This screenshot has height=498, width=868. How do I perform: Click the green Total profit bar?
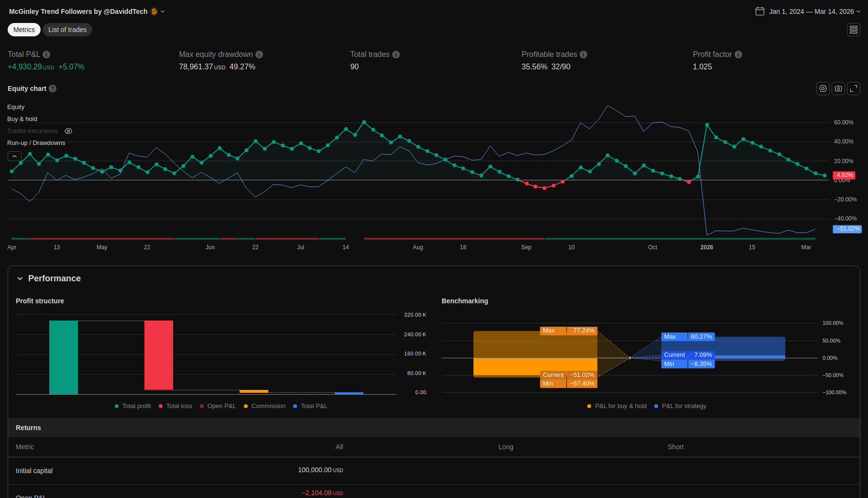(x=64, y=357)
